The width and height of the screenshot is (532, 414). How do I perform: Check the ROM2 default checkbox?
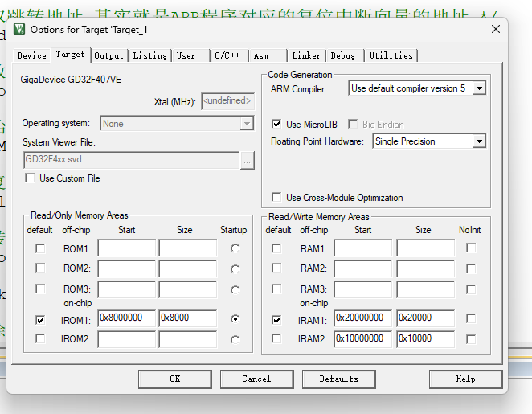(x=40, y=268)
